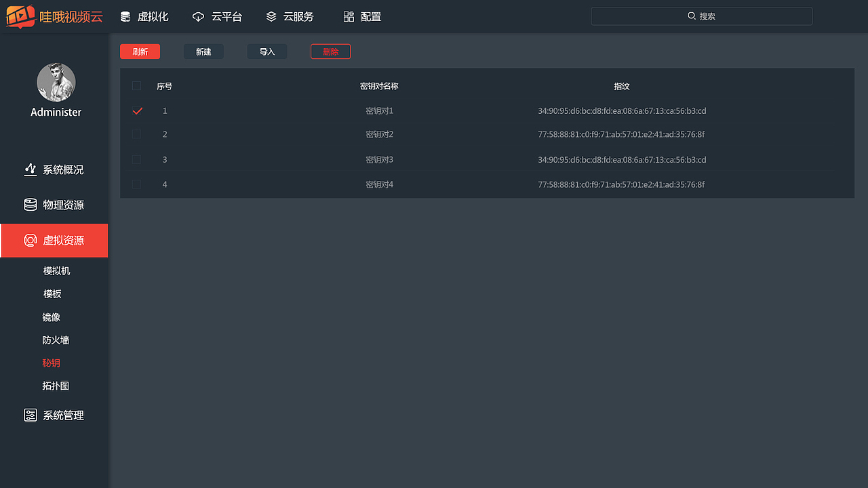Uncheck the row 1 密钥对1 checkbox
868x488 pixels.
point(137,110)
